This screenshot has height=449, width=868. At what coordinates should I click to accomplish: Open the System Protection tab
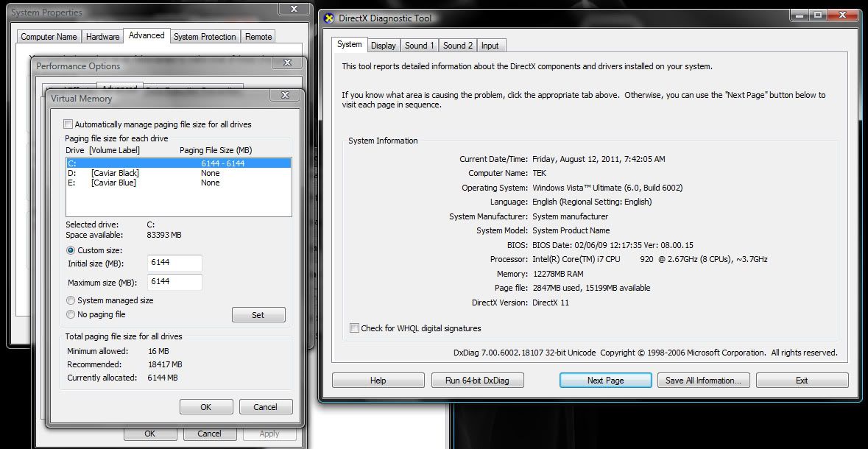(x=205, y=37)
